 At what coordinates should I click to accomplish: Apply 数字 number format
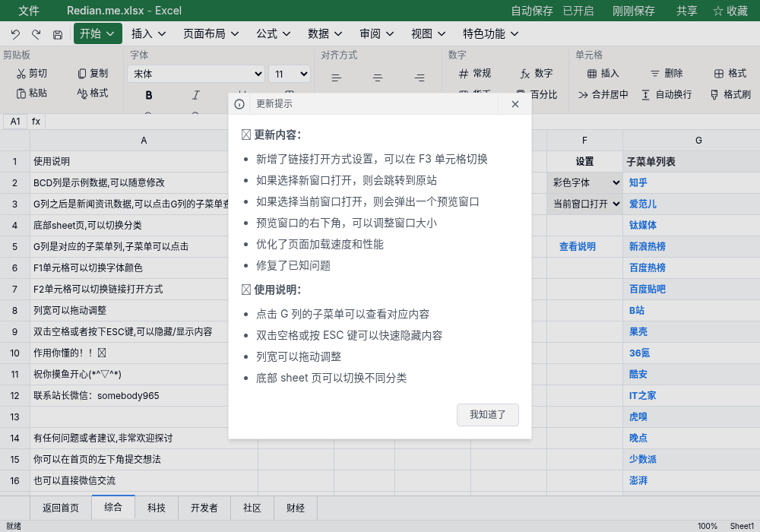pos(537,73)
